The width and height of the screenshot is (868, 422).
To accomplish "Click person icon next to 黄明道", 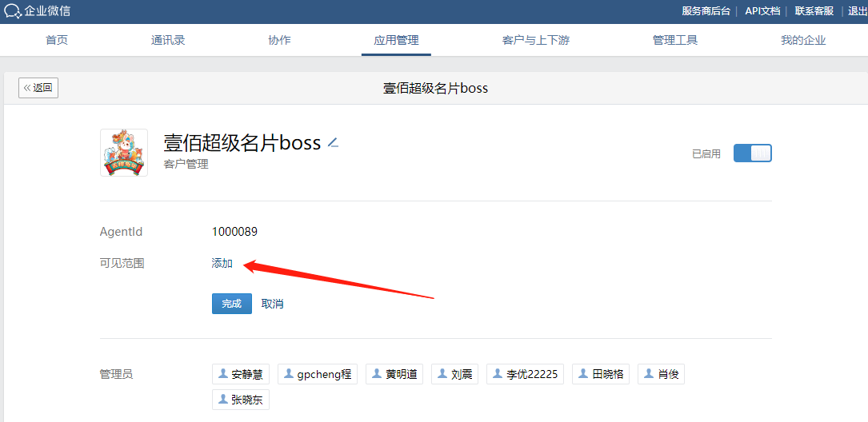I will tap(377, 374).
